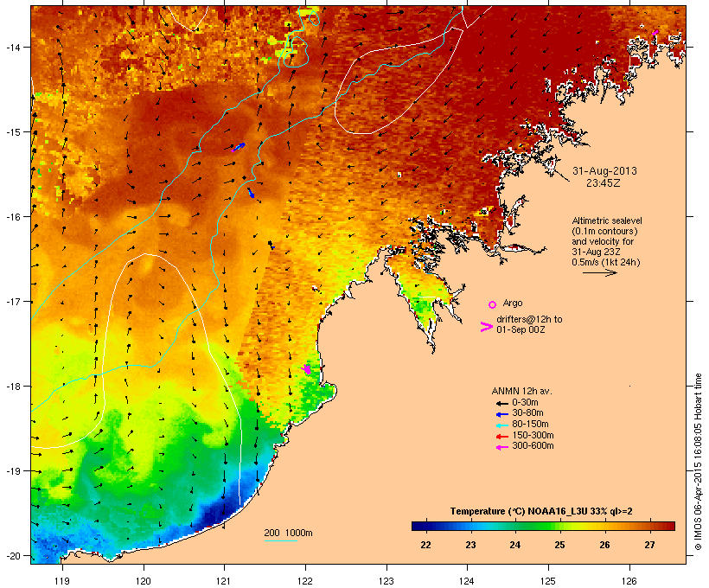Viewport: 709px width, 588px height.
Task: Click the blue 30-80m legend arrow
Action: click(501, 414)
